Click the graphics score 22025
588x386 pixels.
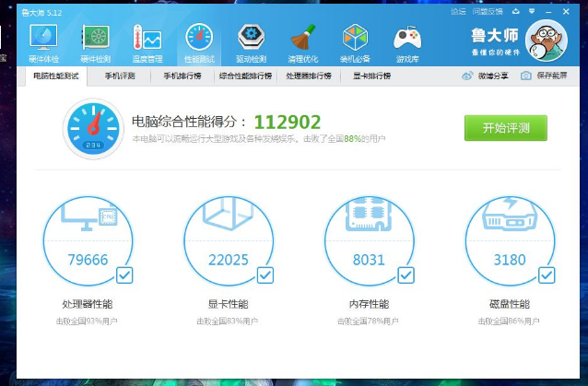coord(229,260)
